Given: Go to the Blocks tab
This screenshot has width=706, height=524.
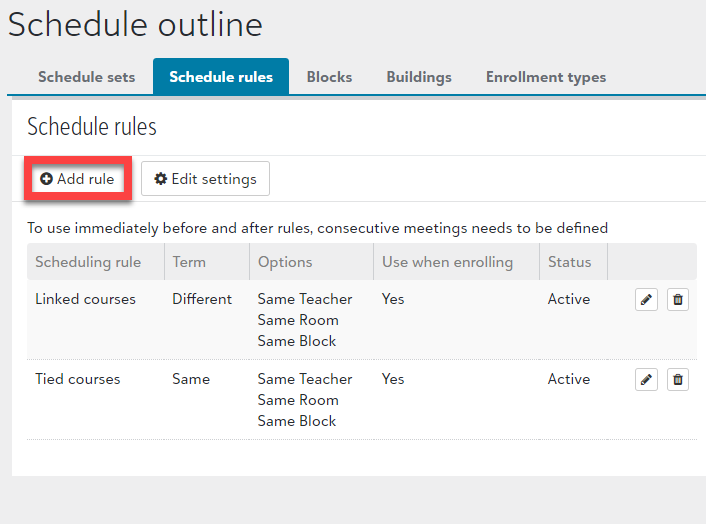Looking at the screenshot, I should pos(329,77).
